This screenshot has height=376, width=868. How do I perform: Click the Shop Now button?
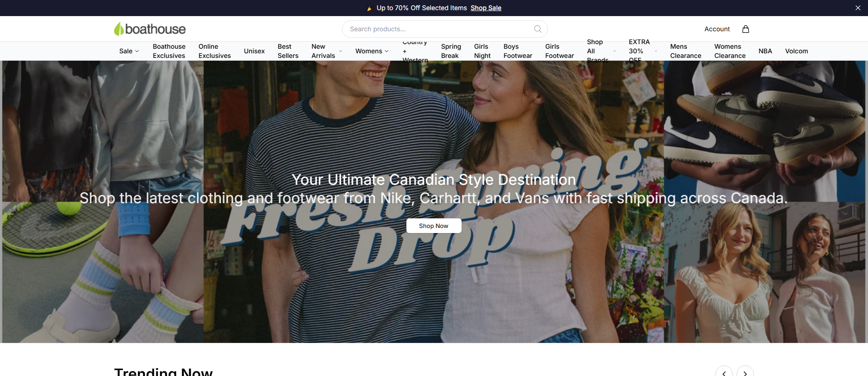coord(434,226)
